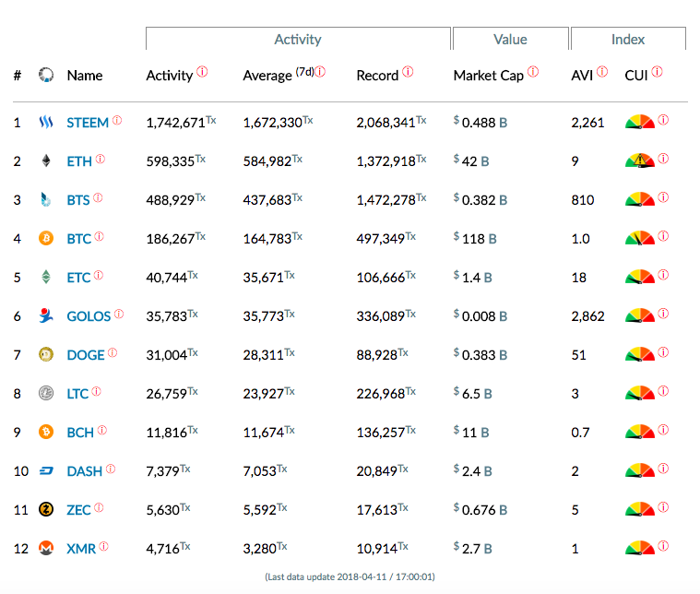This screenshot has height=594, width=700.
Task: Click the CUI gauge in the ETH row
Action: point(639,161)
